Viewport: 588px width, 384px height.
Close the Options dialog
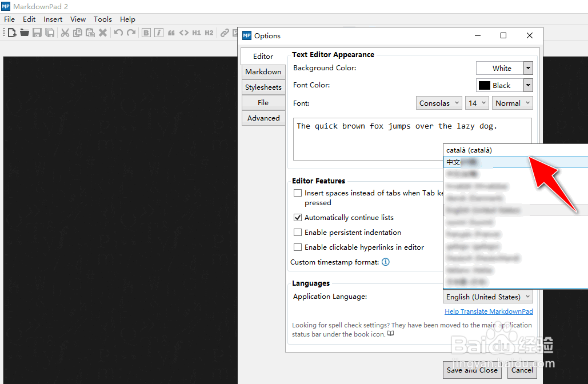(530, 35)
